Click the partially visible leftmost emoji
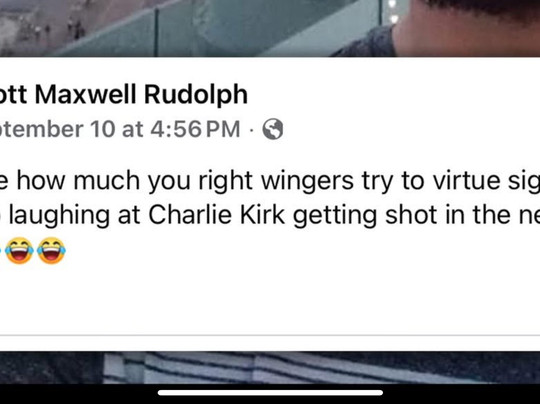Viewport: 540px width, 404px height. point(1,251)
